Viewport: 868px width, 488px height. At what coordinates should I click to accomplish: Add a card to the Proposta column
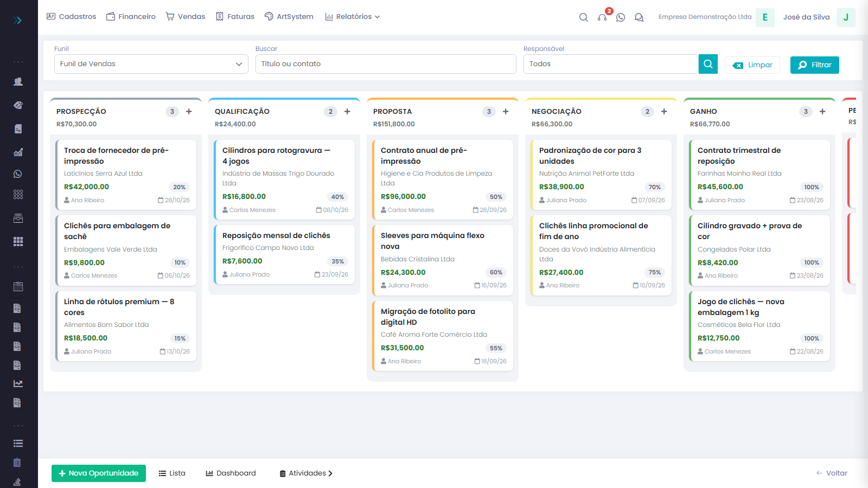506,112
